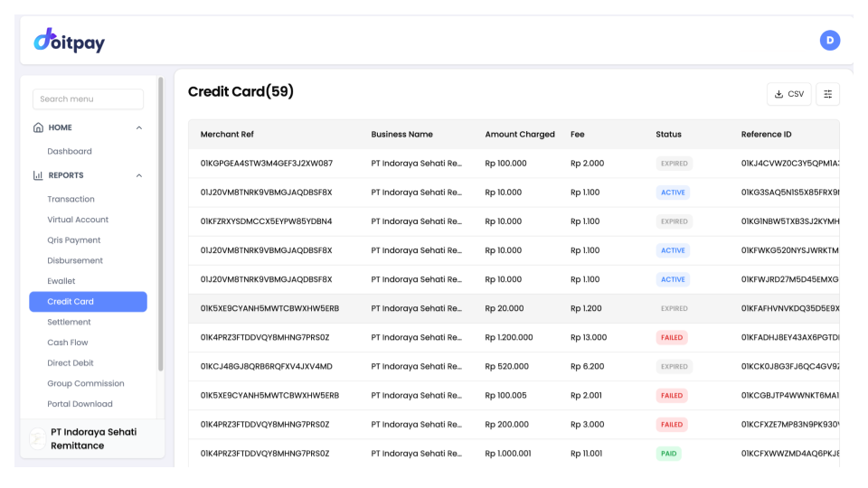Click the Credit Card(59) page title
868x488 pixels.
click(241, 92)
